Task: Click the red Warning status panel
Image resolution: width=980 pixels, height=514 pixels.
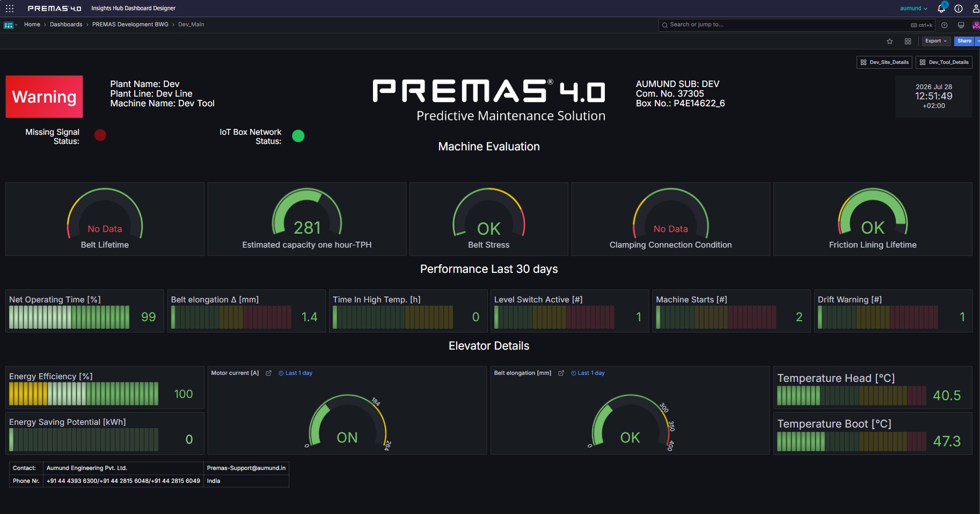Action: click(x=44, y=97)
